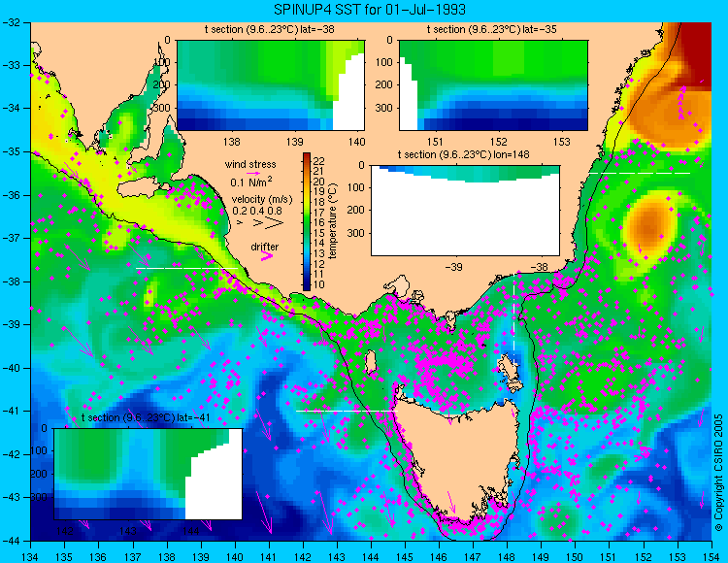Click the 't section (9.6..23°C) lat=-35' heading
This screenshot has height=563, width=728.
[492, 30]
